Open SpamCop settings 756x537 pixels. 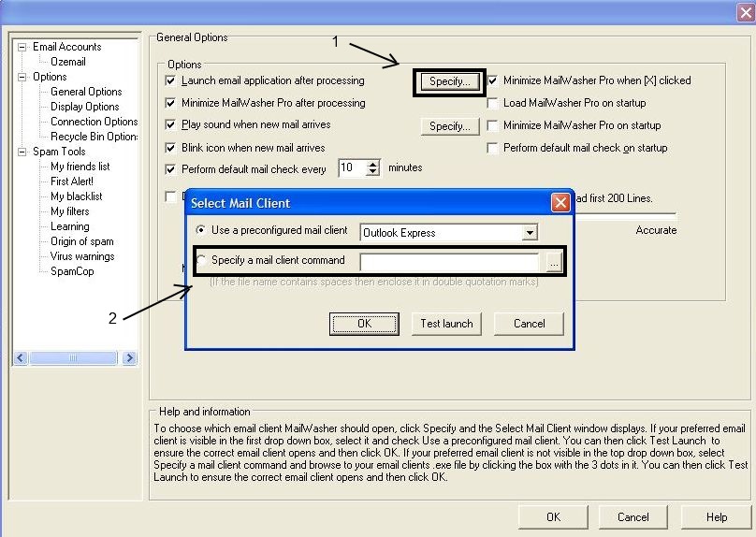point(72,271)
